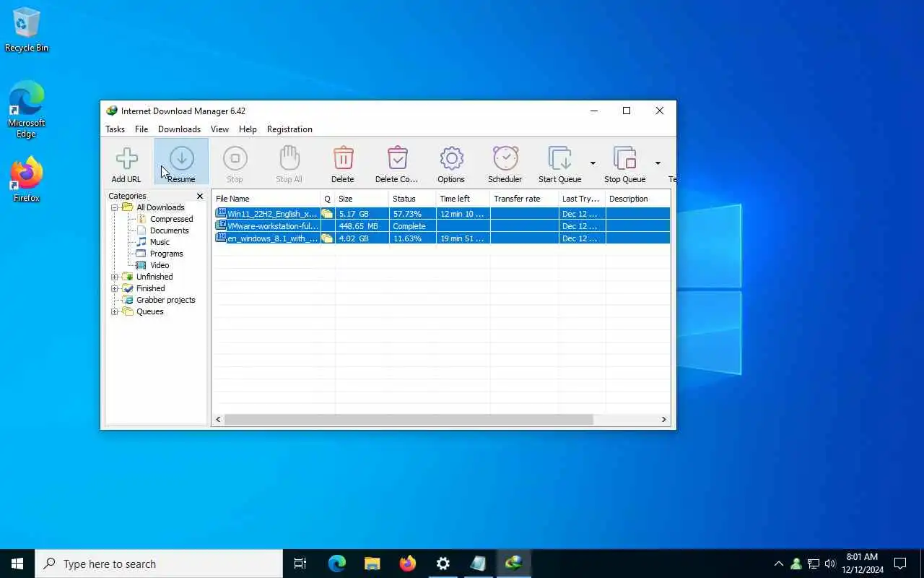
Task: Select the Documents category
Action: (x=169, y=230)
